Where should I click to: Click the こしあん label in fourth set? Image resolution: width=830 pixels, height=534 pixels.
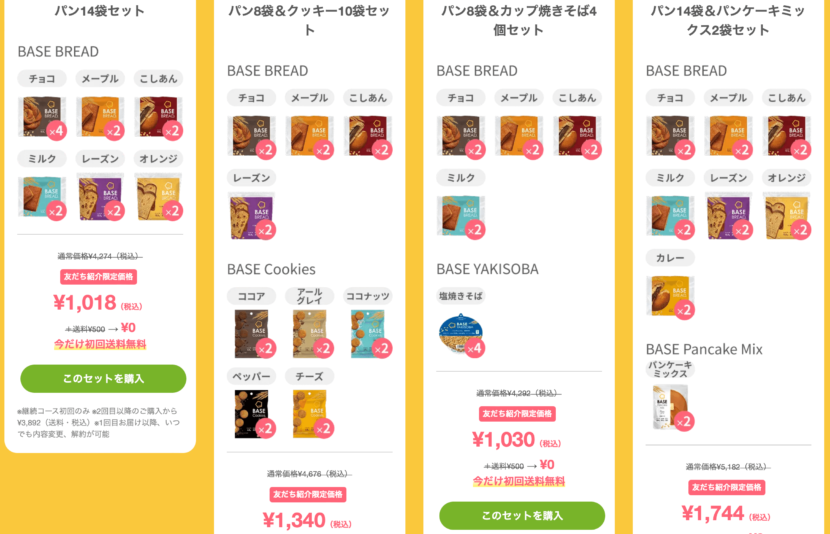[x=787, y=97]
